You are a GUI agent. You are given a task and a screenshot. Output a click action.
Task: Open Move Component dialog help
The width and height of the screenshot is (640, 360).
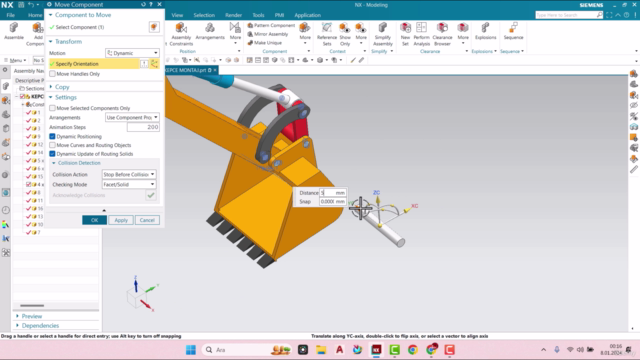tap(151, 4)
